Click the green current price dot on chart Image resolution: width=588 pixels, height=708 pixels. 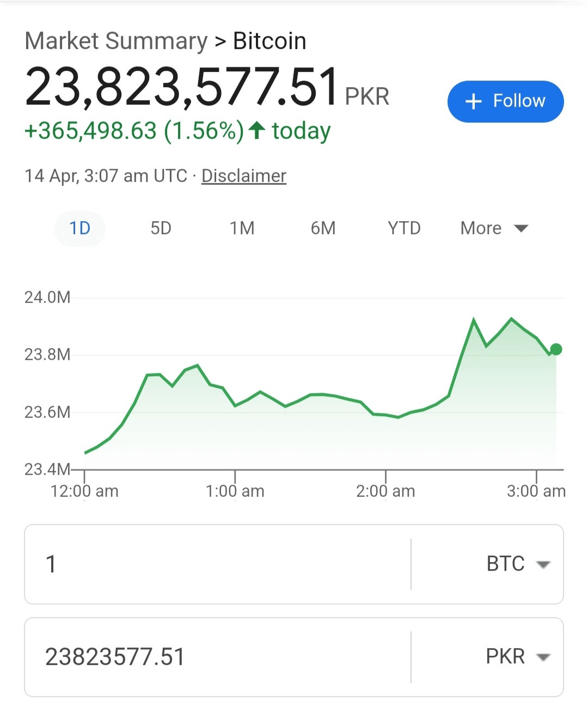click(556, 349)
